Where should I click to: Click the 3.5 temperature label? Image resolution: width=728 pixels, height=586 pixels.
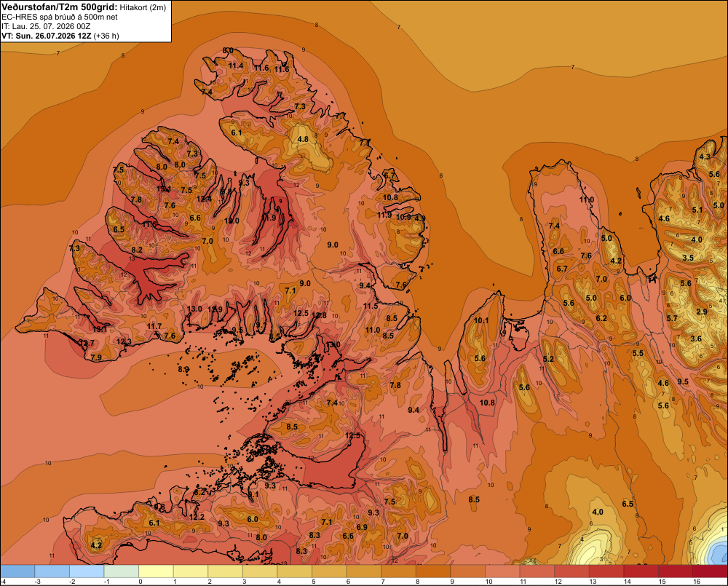[688, 258]
